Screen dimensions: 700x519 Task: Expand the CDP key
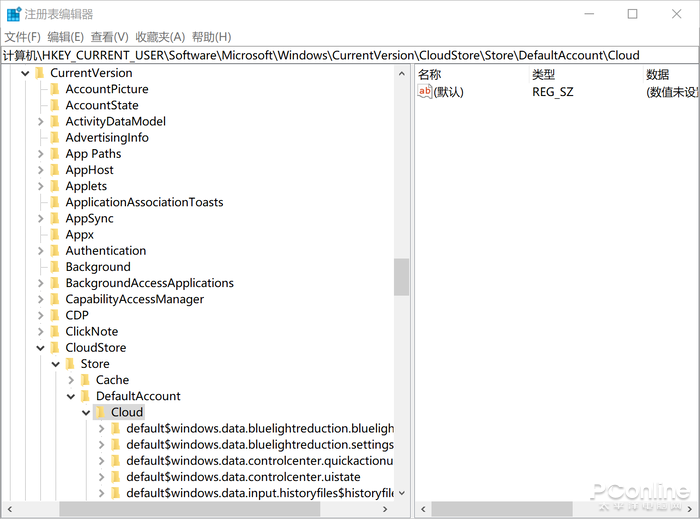pyautogui.click(x=41, y=316)
